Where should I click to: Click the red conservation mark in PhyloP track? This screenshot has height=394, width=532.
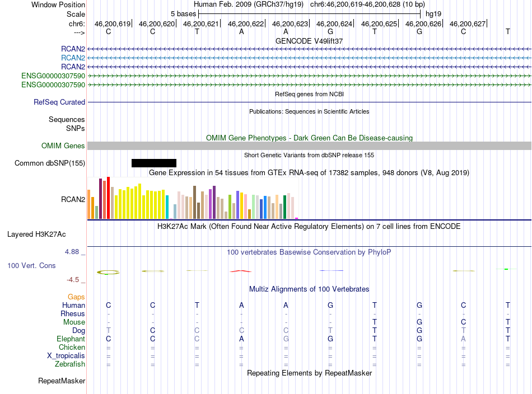(241, 271)
